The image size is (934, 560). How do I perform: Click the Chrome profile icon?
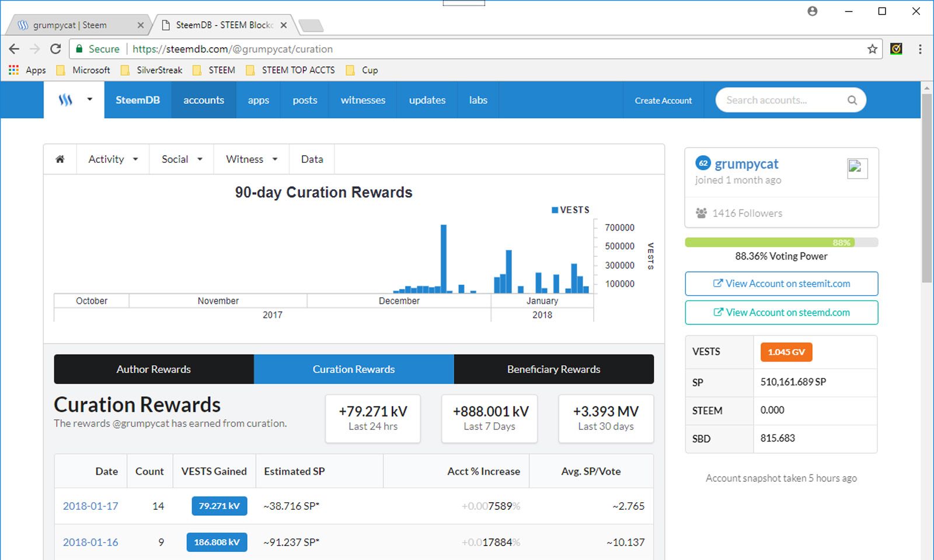click(812, 11)
